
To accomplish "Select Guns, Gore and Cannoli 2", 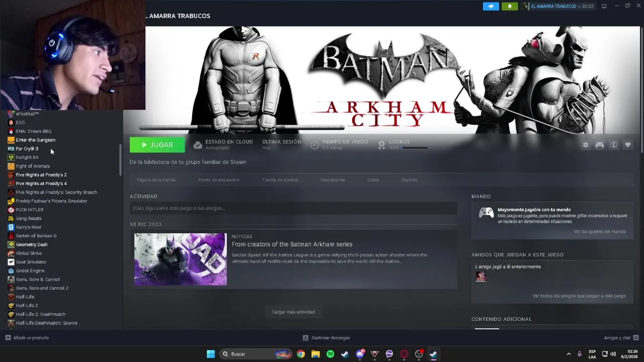I will pyautogui.click(x=42, y=288).
